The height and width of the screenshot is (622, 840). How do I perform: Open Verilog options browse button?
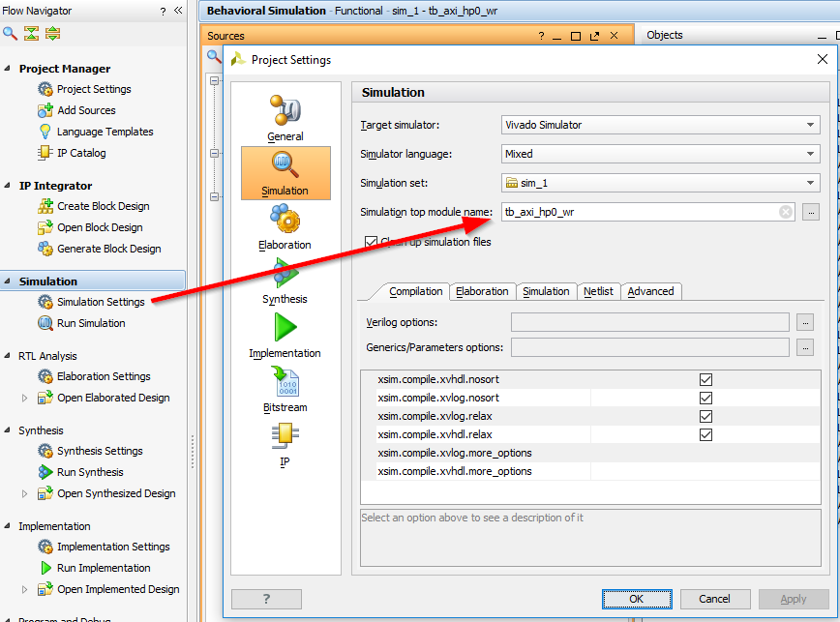click(805, 323)
